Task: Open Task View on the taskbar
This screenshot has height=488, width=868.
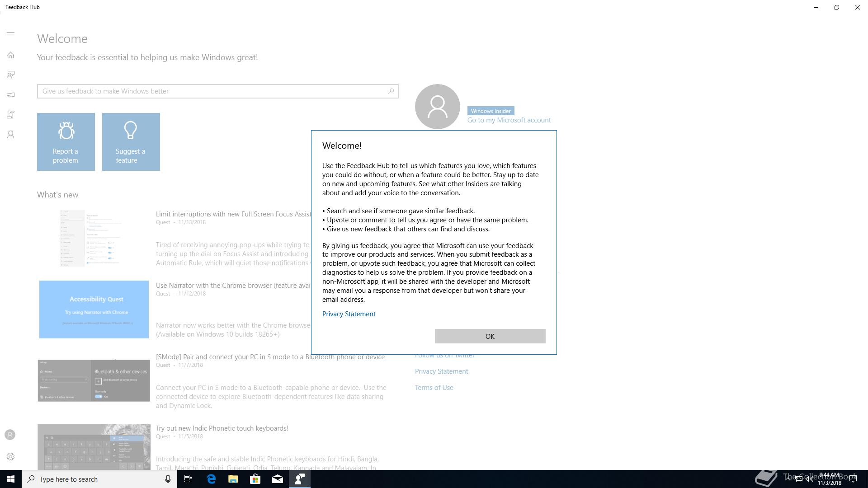Action: point(188,479)
